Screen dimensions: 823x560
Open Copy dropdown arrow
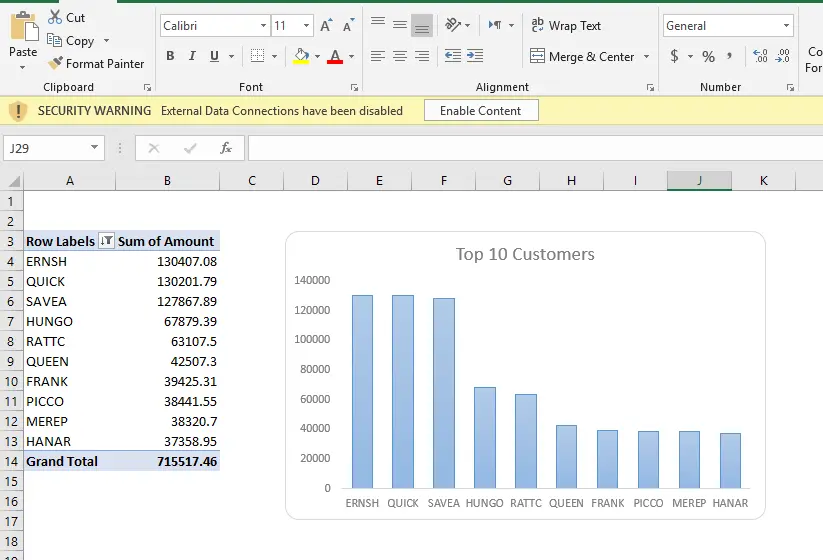107,40
